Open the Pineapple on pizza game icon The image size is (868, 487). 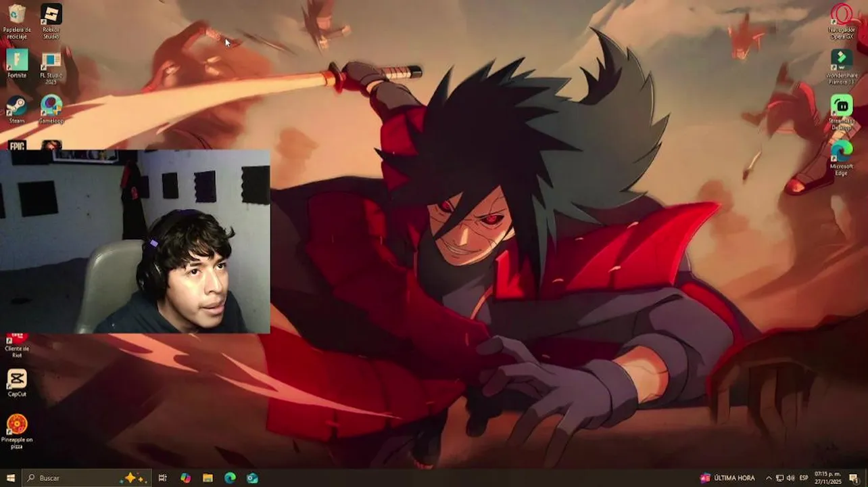point(17,432)
